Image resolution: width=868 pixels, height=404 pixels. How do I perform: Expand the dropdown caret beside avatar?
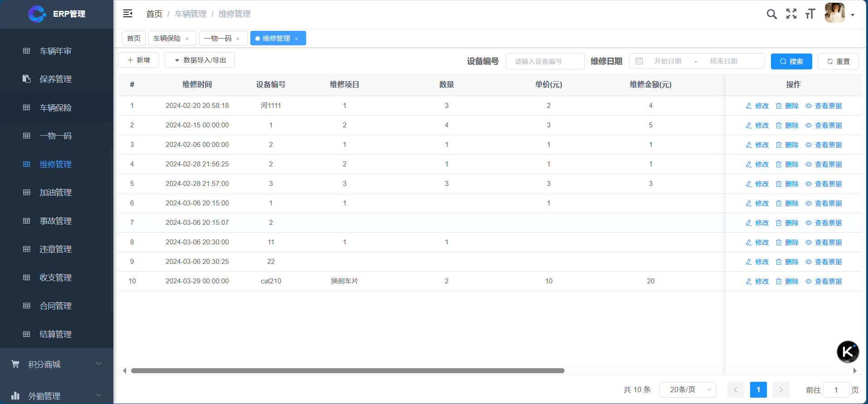(x=853, y=15)
